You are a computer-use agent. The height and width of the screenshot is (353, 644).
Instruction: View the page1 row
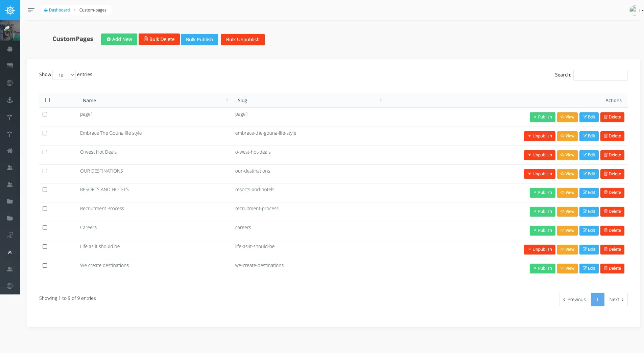pyautogui.click(x=567, y=117)
